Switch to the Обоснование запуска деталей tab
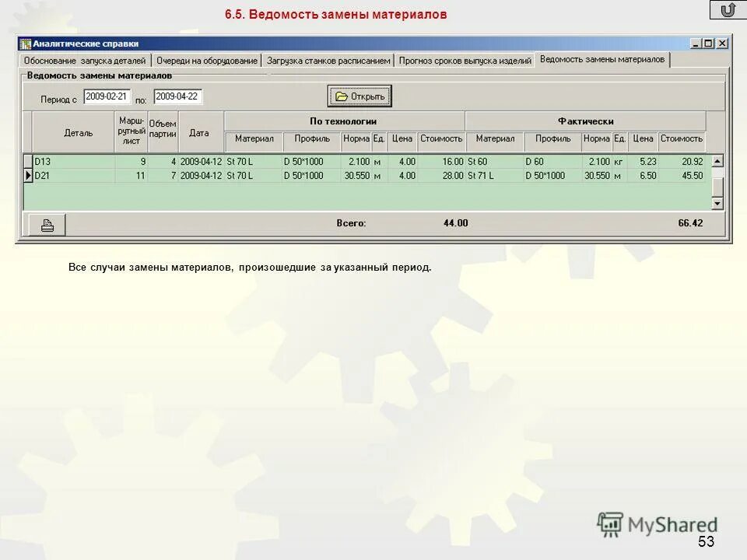This screenshot has height=560, width=747. (x=84, y=58)
